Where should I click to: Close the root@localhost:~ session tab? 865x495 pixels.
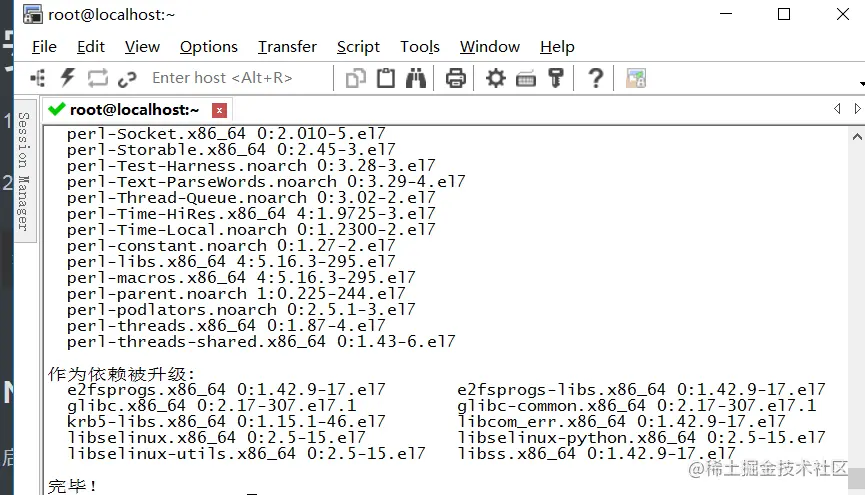pos(220,110)
